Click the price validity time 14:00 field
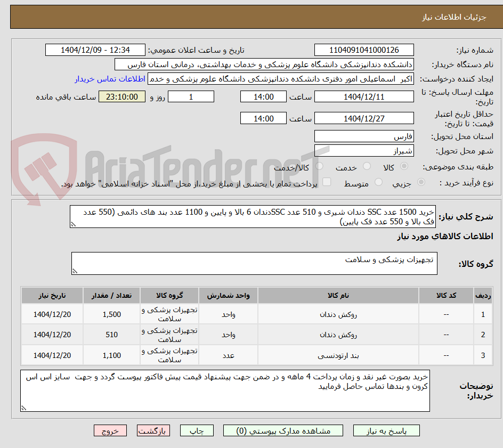Viewport: 503px width, 448px height. click(263, 118)
